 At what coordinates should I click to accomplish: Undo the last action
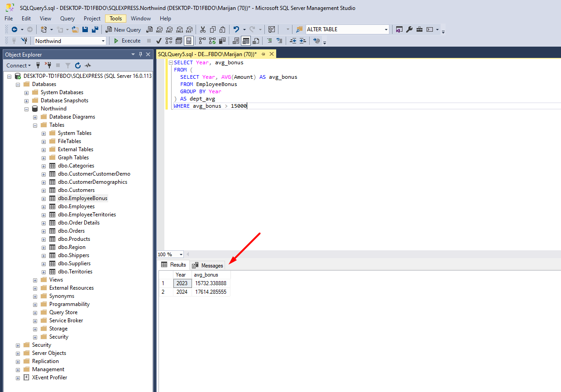coord(236,29)
